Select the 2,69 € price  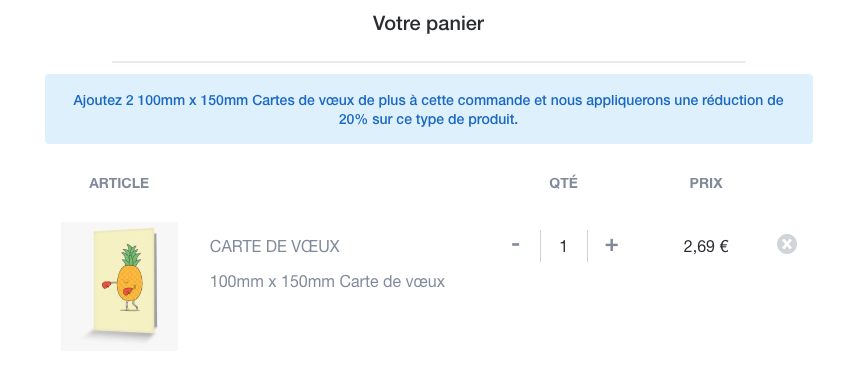coord(706,247)
